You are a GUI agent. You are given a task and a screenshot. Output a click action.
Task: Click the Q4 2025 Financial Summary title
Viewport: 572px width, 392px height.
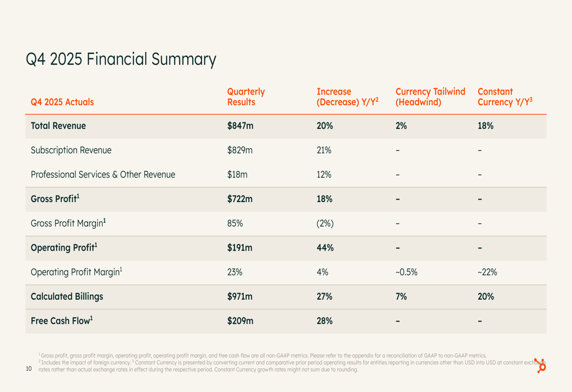[121, 60]
